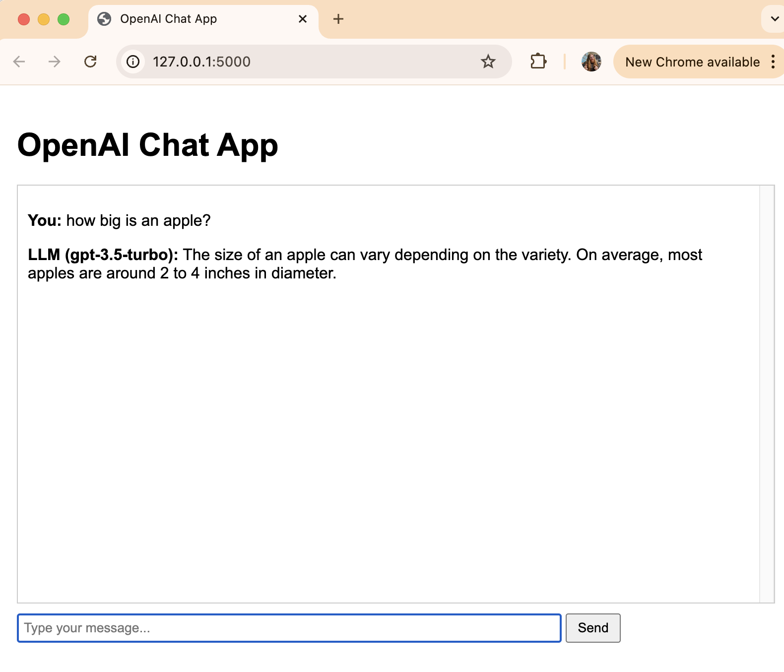Open the Extensions puzzle icon
This screenshot has width=784, height=672.
click(x=538, y=62)
